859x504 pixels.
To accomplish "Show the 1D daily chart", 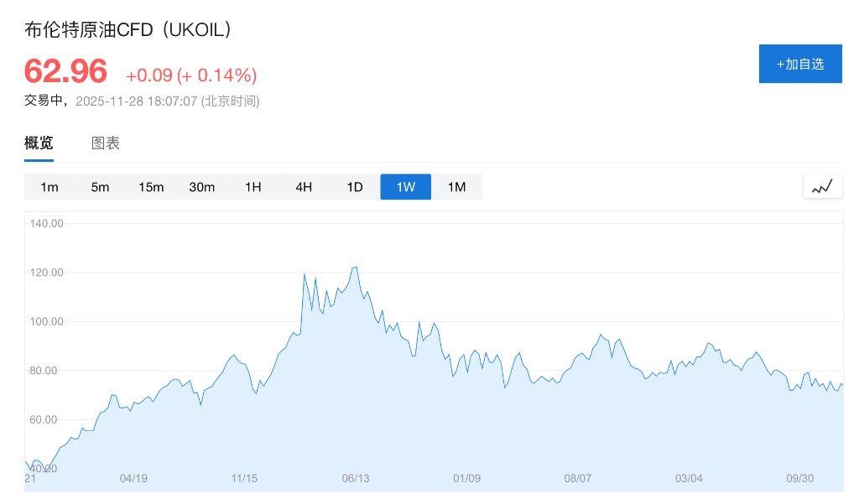I will [x=355, y=187].
